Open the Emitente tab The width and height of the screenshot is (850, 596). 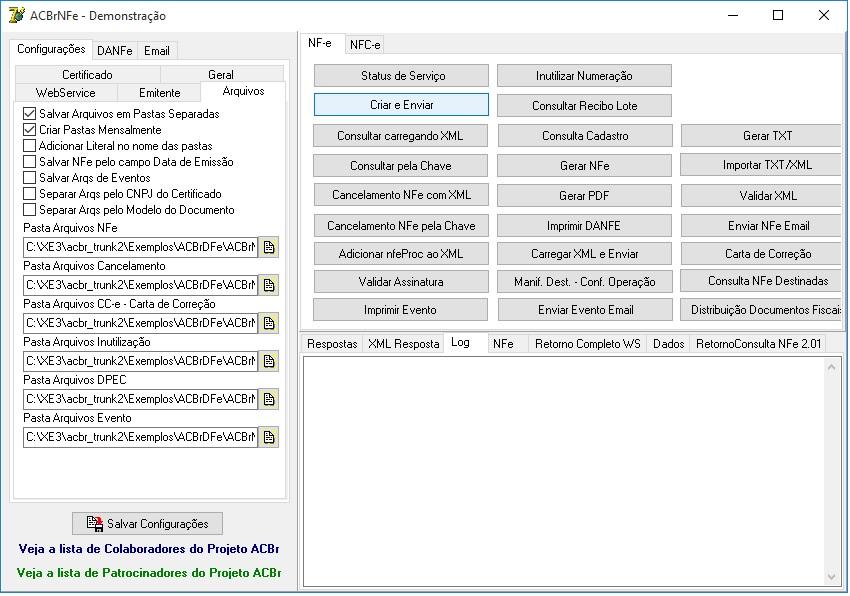(159, 93)
